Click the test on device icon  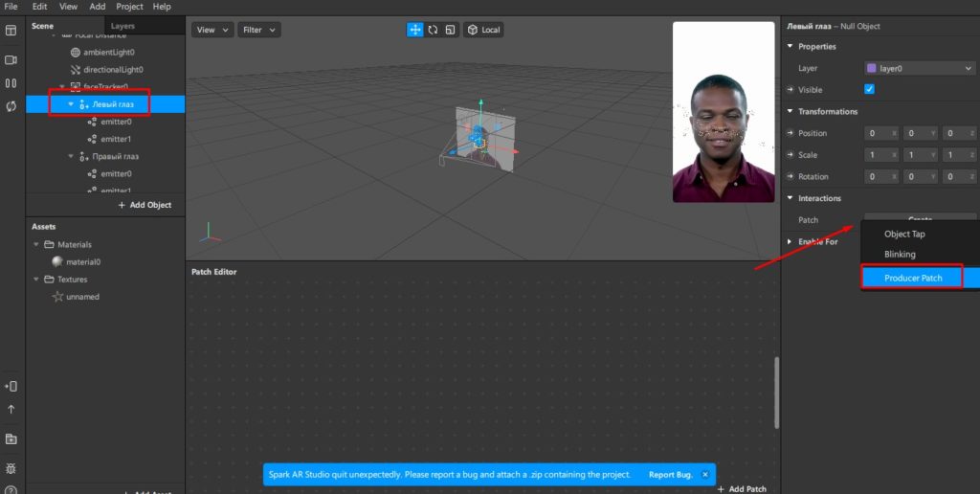(11, 386)
